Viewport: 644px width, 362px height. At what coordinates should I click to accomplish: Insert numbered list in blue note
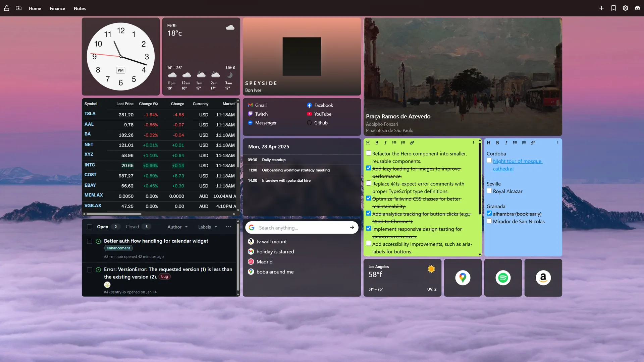pos(524,143)
